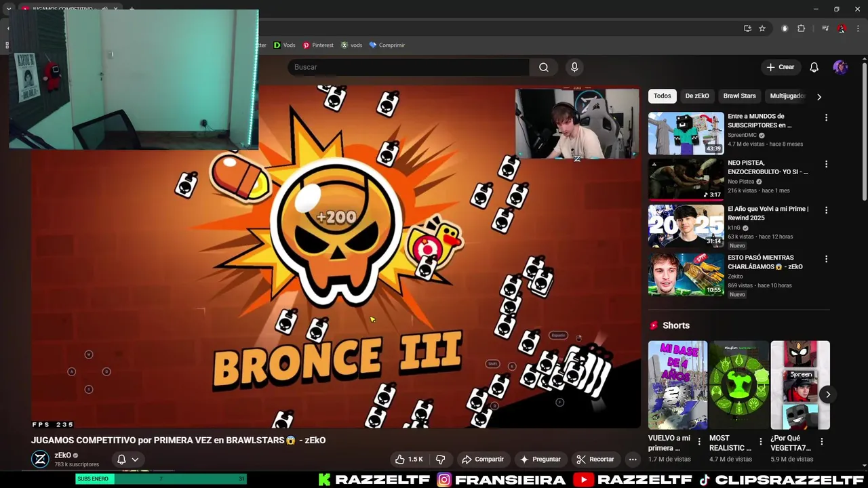
Task: Open the lowercase vods bookmark
Action: pos(351,45)
